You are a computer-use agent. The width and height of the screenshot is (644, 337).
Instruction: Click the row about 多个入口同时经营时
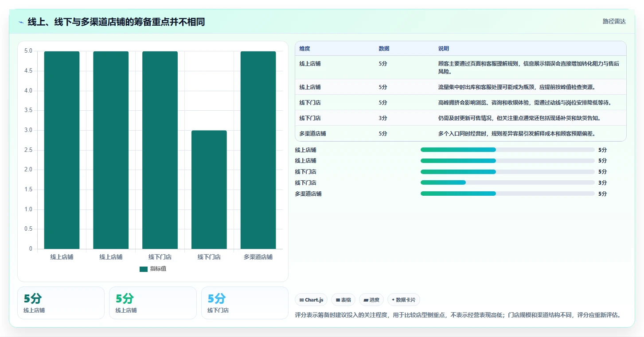pos(461,133)
